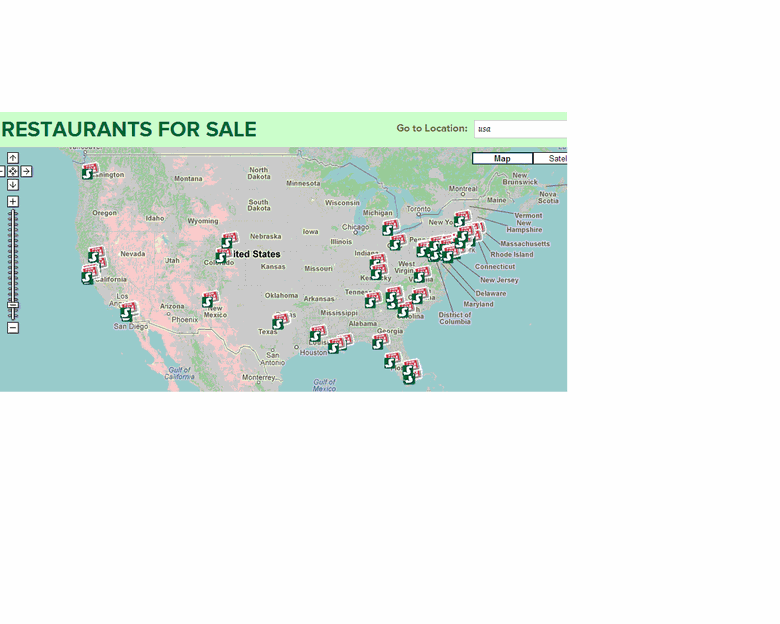This screenshot has width=780, height=624.
Task: Select the Virginia restaurant marker
Action: point(421,275)
